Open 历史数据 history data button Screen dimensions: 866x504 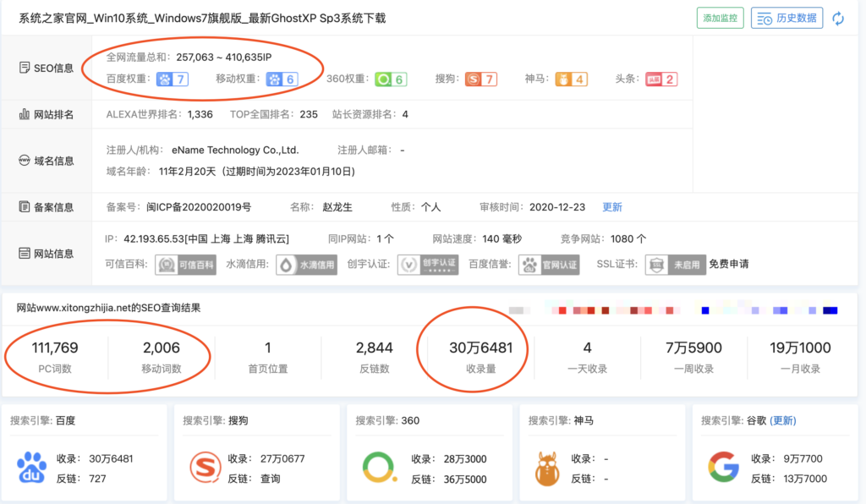[x=787, y=19]
